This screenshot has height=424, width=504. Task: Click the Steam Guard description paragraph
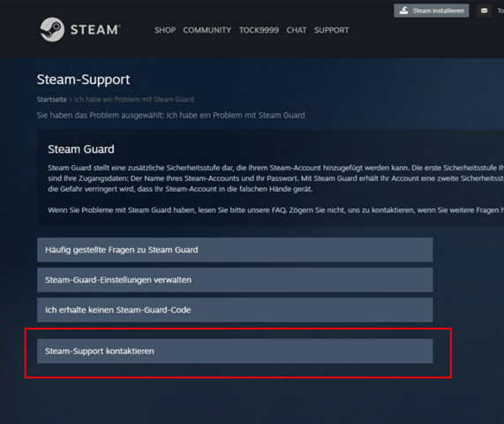[275, 178]
